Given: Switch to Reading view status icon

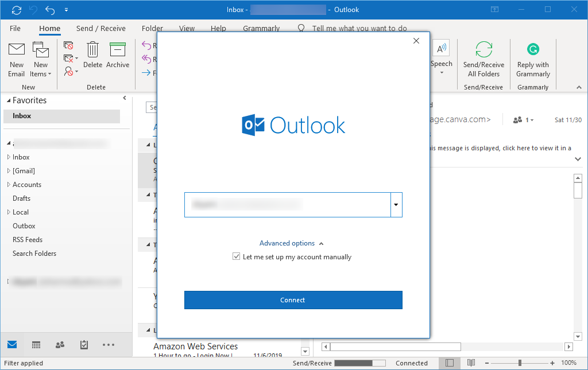Looking at the screenshot, I should click(x=471, y=363).
